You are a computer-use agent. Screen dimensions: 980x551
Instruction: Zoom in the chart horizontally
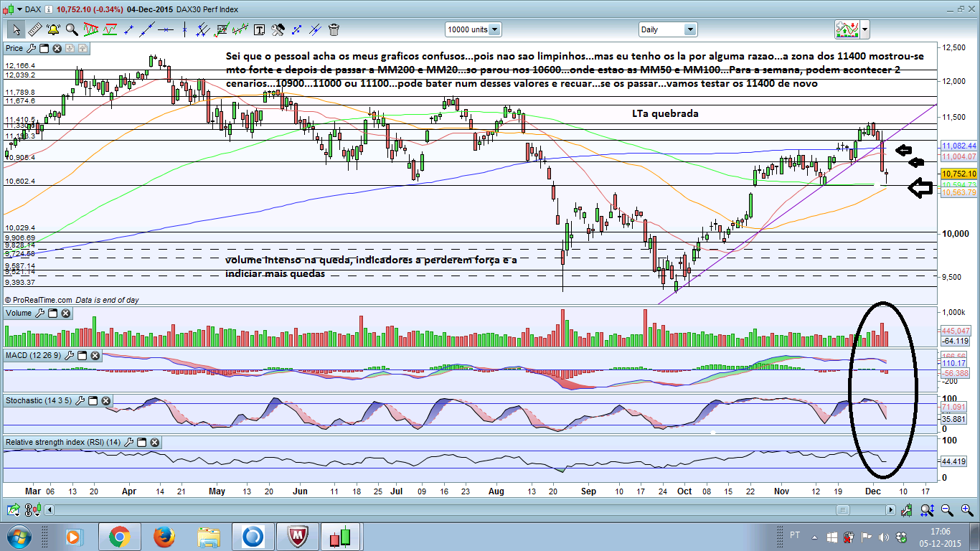click(967, 510)
